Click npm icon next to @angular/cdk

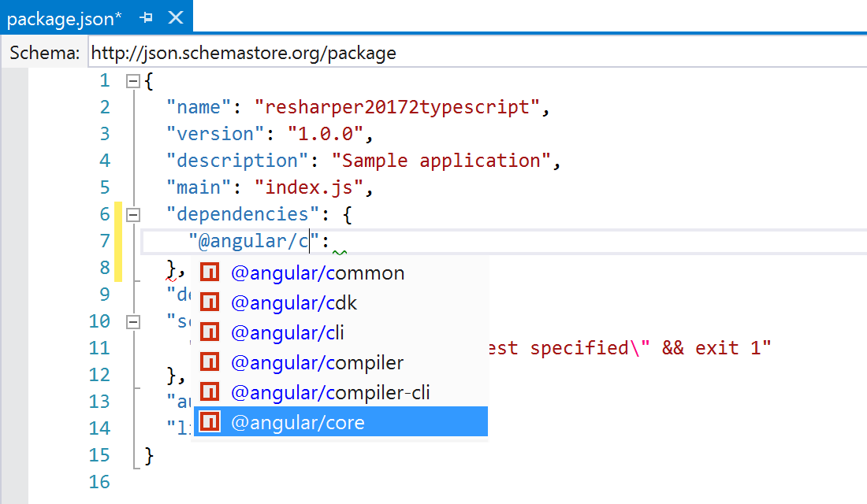tap(209, 302)
